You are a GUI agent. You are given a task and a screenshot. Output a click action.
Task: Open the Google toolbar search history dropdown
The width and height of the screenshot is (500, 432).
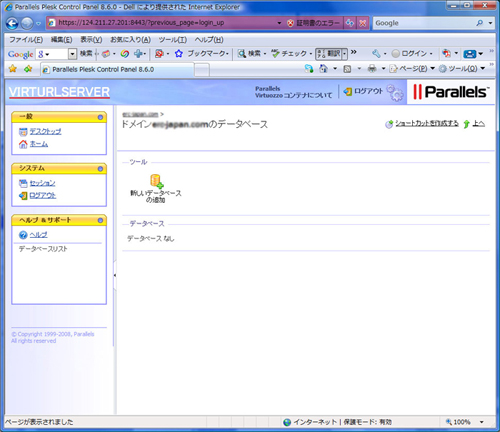[x=72, y=54]
